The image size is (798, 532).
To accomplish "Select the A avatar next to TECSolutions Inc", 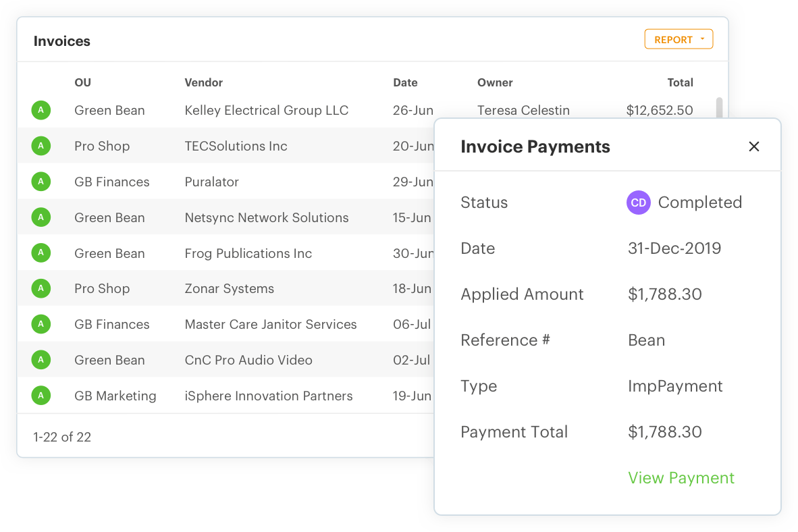I will pyautogui.click(x=41, y=146).
